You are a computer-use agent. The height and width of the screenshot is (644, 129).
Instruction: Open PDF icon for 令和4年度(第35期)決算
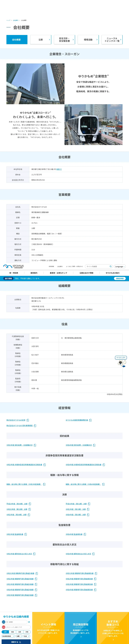tap(88, 515)
